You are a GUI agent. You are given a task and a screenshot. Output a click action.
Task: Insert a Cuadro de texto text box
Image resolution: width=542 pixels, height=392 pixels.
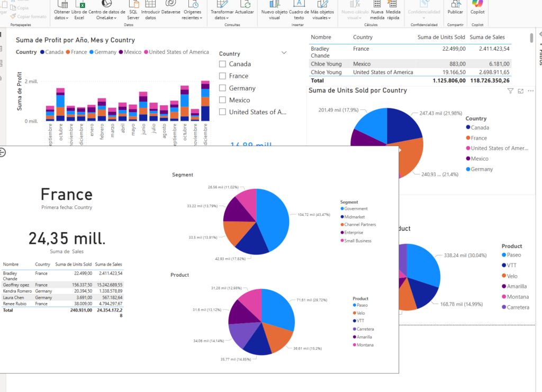[x=299, y=4]
